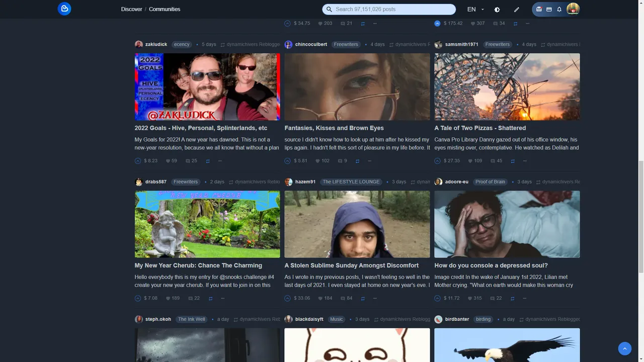This screenshot has height=362, width=644.
Task: Reblog How do you console a depressed soul post
Action: click(513, 298)
